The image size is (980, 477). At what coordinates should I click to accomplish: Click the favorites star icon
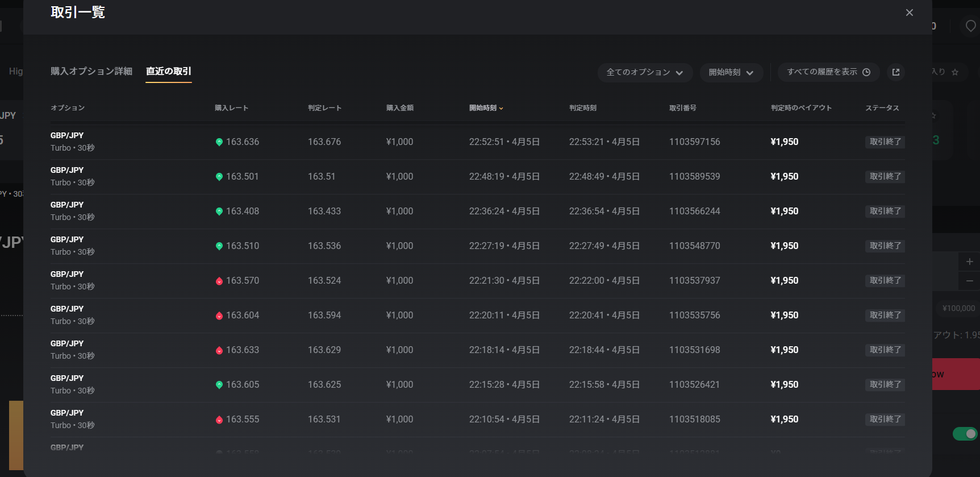pyautogui.click(x=955, y=72)
